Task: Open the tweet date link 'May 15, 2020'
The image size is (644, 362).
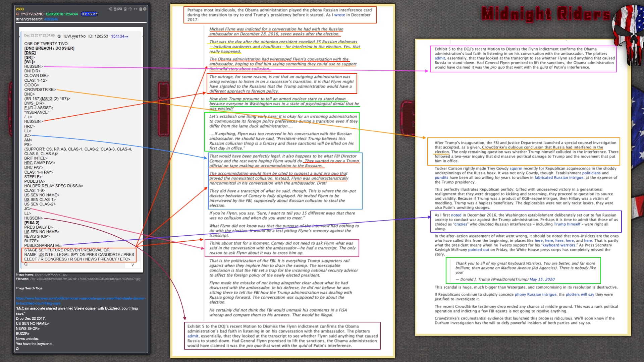Action: 542,279
